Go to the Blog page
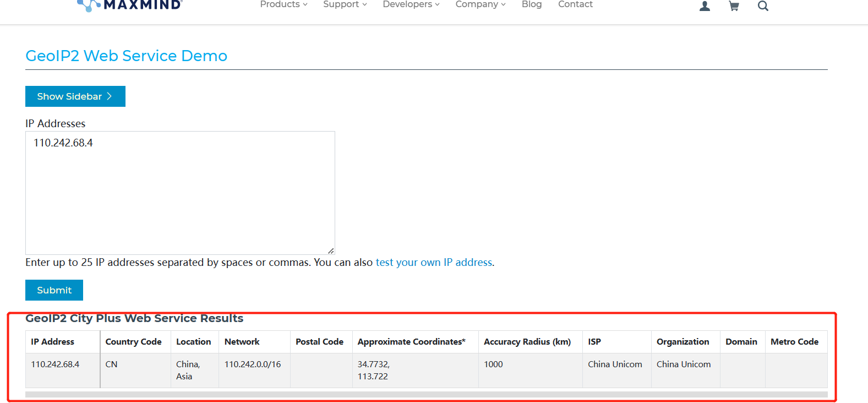 [x=532, y=4]
